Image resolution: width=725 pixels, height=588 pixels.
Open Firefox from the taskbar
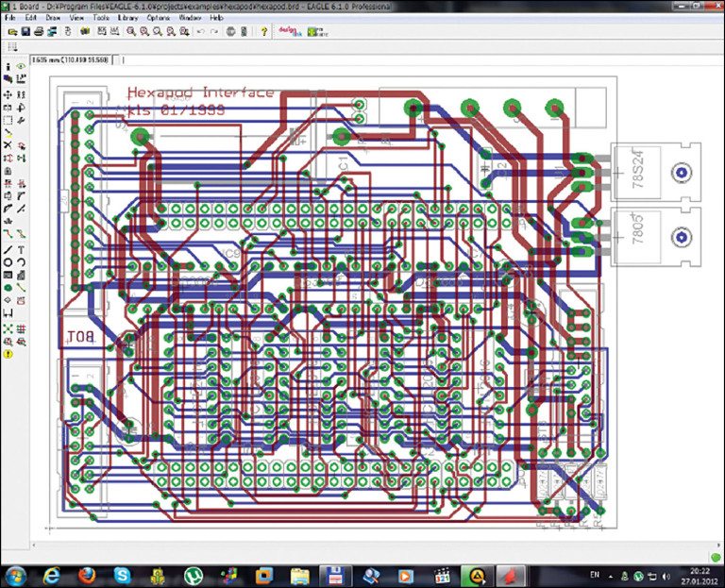[87, 575]
